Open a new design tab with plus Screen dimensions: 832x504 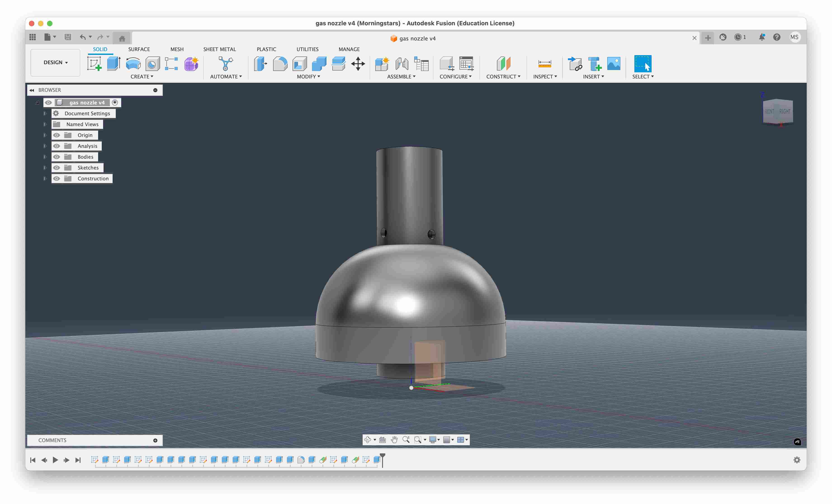click(708, 38)
